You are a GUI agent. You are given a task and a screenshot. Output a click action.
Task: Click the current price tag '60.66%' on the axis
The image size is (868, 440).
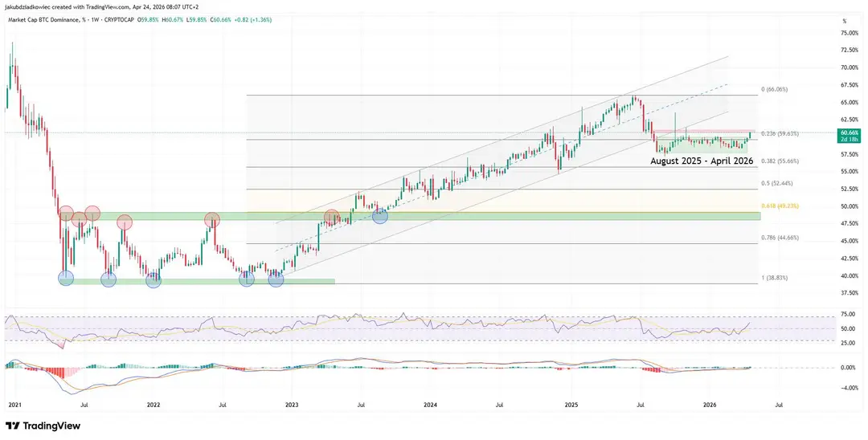pyautogui.click(x=850, y=132)
